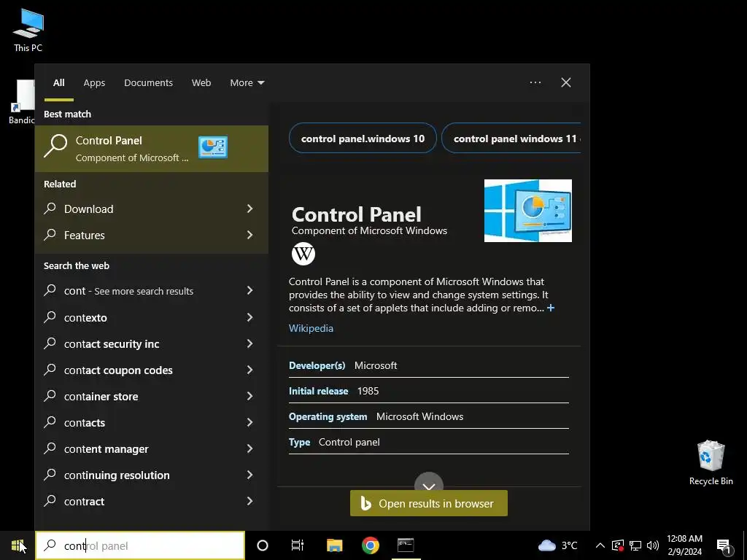Click the security tray icon with red dot
Image resolution: width=747 pixels, height=560 pixels.
pos(617,545)
